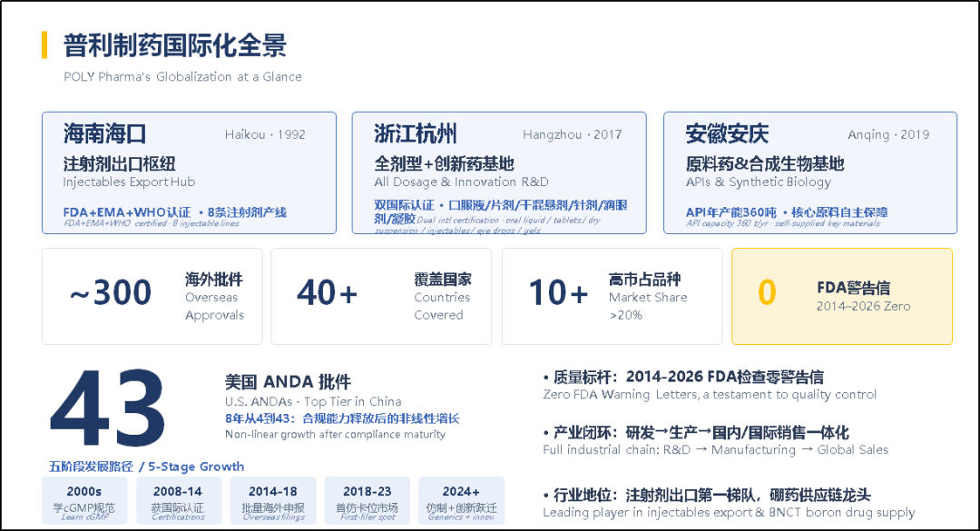Screen dimensions: 980x531
Task: Click Market Share >20% text
Action: pos(648,306)
